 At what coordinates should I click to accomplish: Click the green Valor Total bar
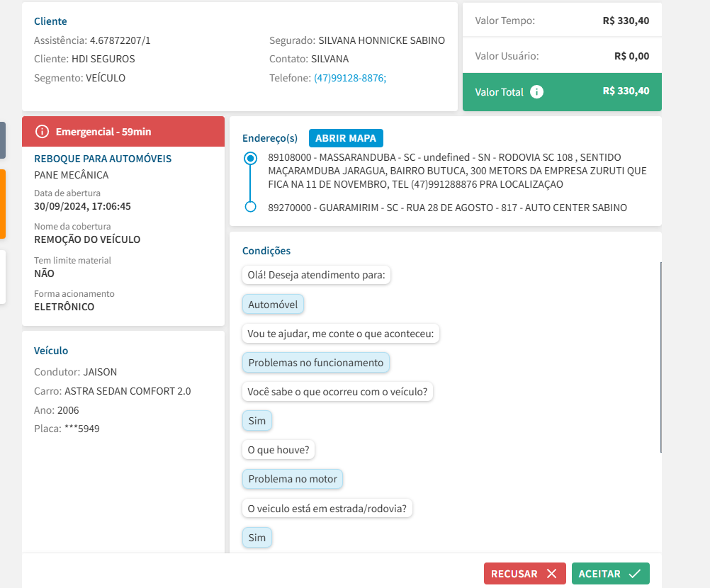coord(562,92)
